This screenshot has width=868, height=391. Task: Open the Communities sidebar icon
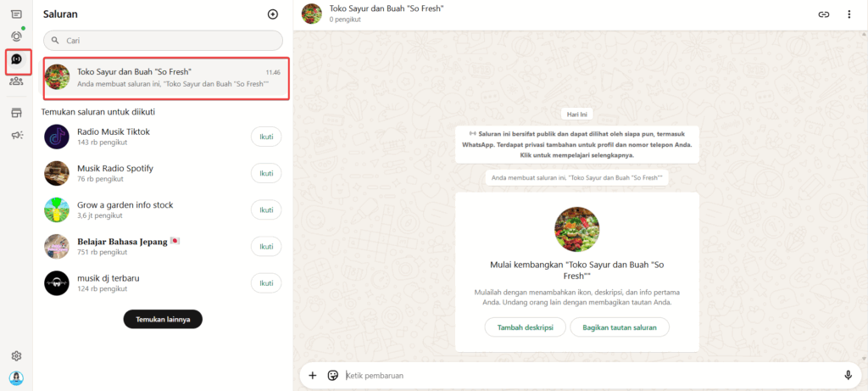[x=16, y=81]
